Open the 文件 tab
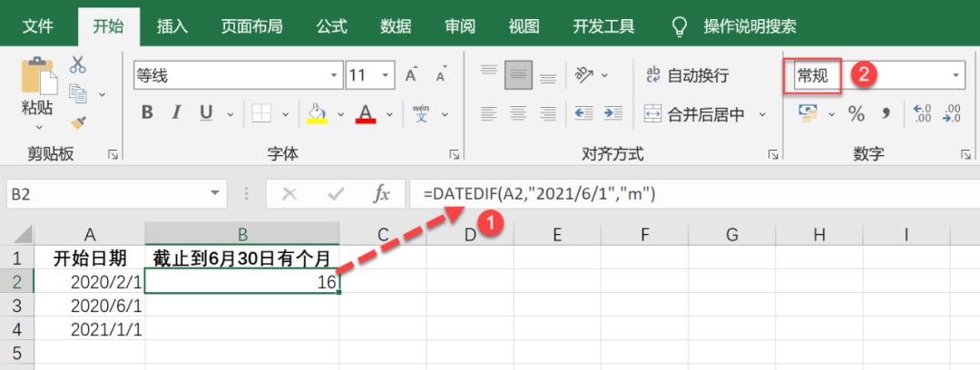 pyautogui.click(x=37, y=26)
